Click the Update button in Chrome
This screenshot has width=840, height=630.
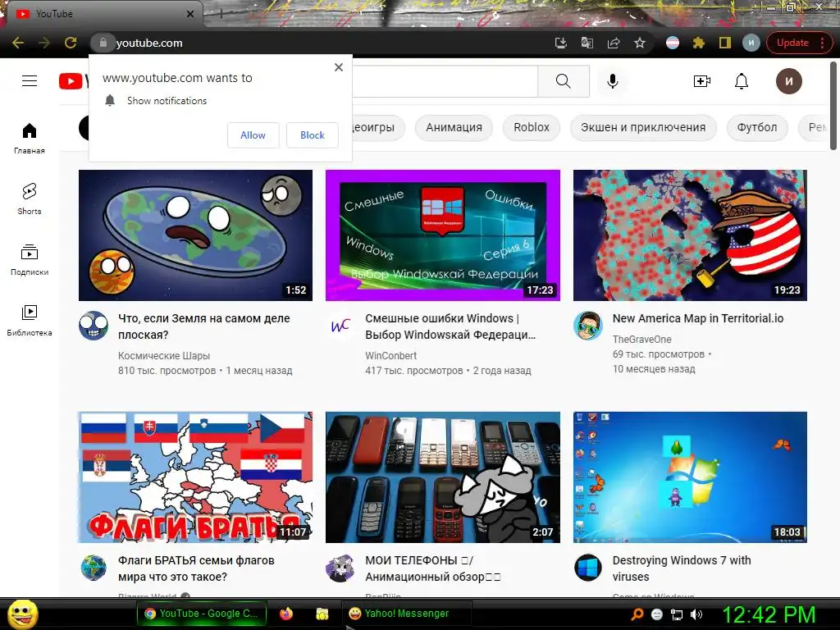click(792, 43)
